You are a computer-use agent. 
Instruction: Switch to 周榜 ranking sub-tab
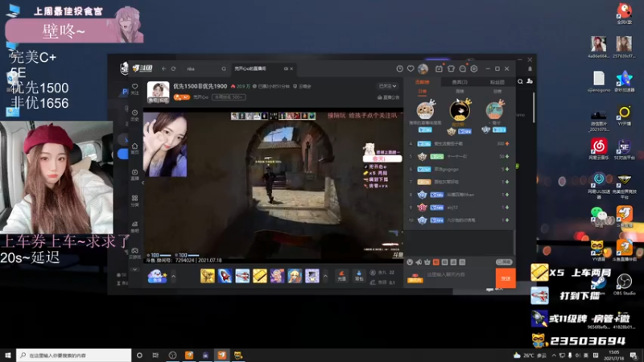tap(460, 91)
